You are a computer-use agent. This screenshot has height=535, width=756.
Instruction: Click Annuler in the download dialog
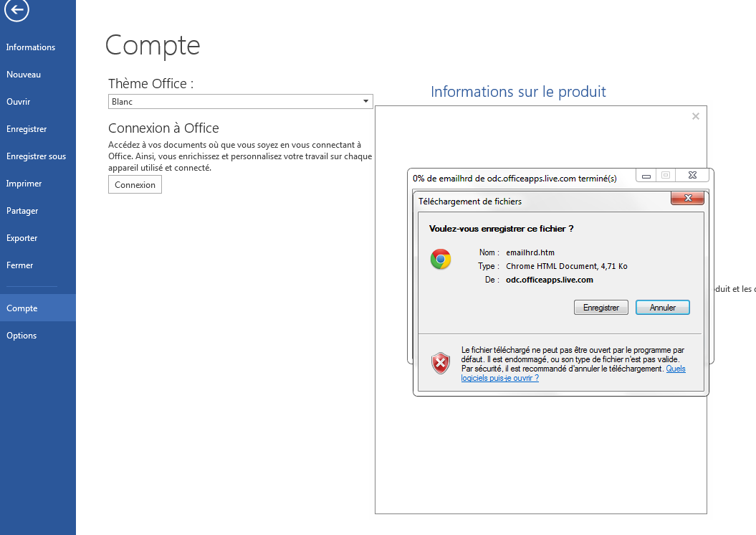pyautogui.click(x=662, y=307)
